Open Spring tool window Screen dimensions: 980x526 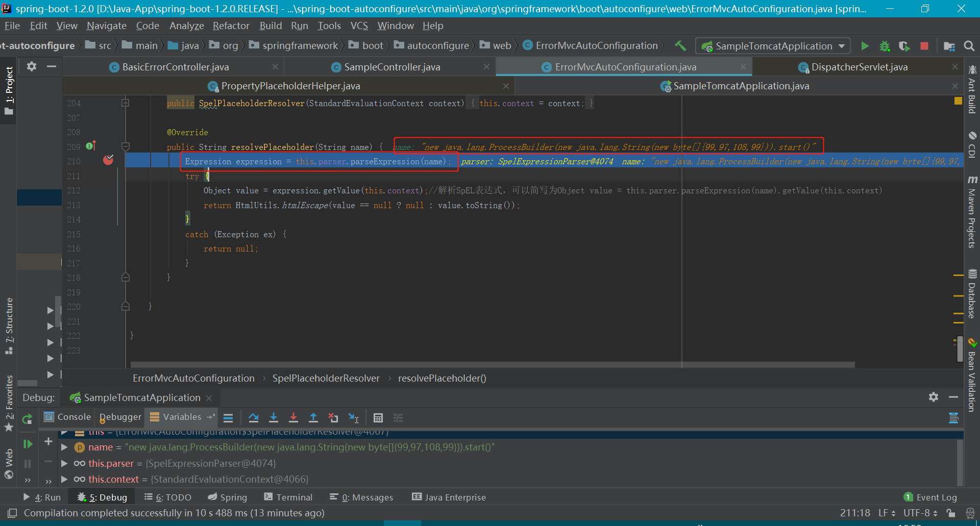[x=227, y=497]
